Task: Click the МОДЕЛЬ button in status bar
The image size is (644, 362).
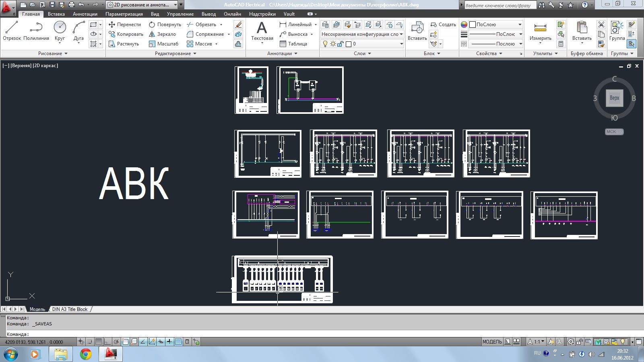Action: pos(492,342)
